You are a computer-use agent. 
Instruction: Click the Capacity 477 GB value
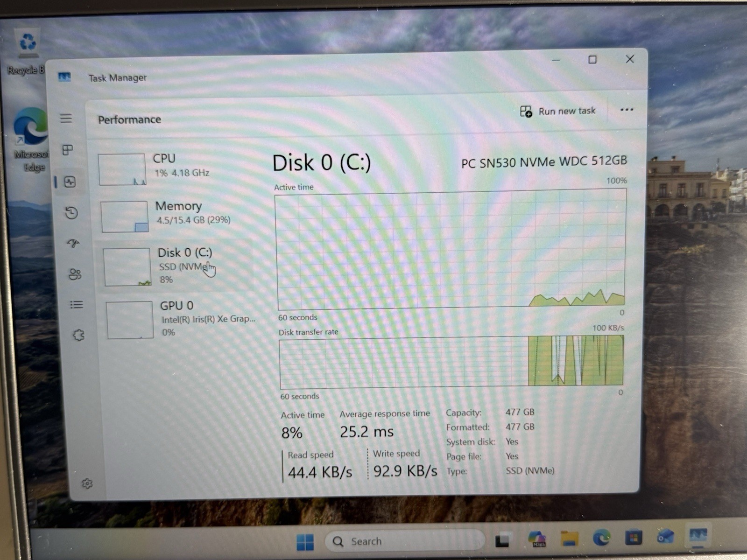tap(520, 412)
